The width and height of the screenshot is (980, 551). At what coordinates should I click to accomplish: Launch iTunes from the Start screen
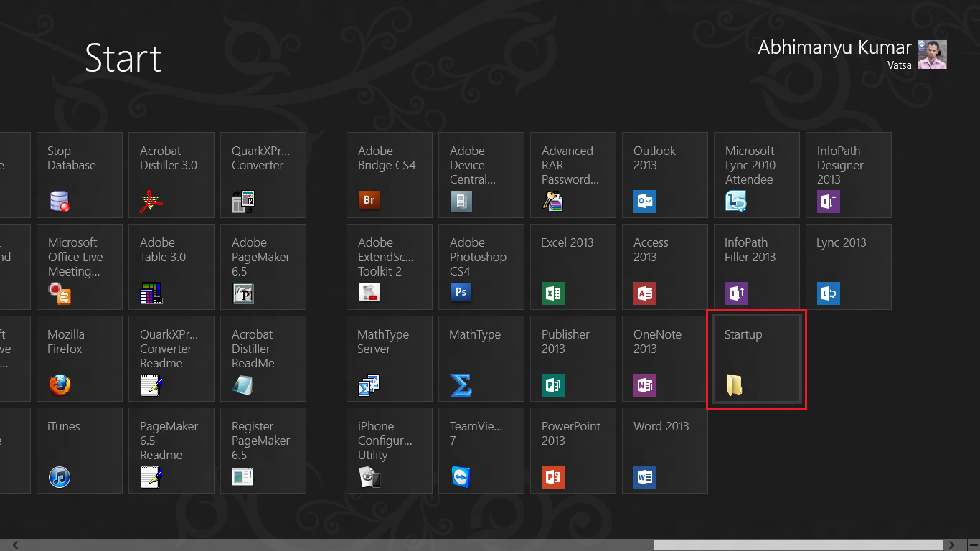tap(80, 451)
